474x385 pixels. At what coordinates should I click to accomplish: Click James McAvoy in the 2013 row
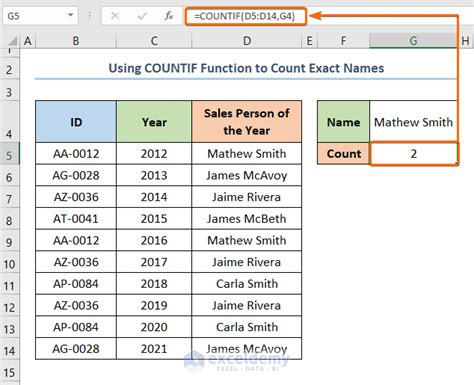(247, 175)
